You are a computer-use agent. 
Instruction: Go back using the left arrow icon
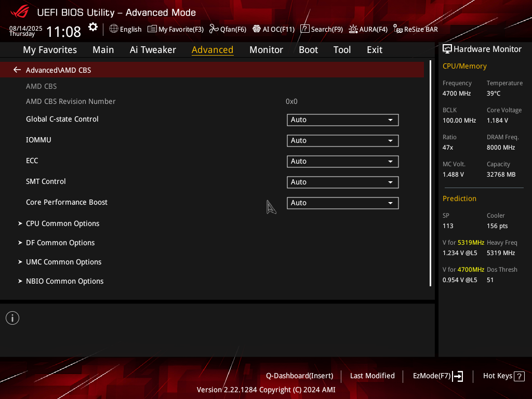pyautogui.click(x=17, y=70)
